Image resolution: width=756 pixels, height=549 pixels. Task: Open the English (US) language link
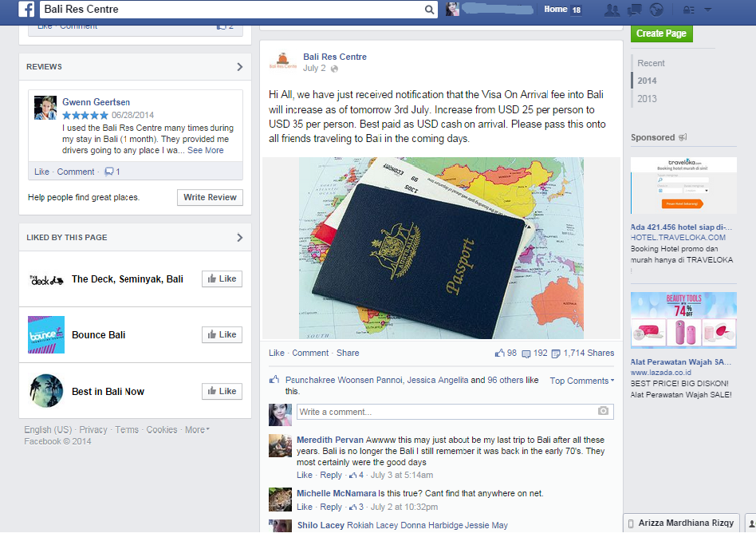(48, 430)
